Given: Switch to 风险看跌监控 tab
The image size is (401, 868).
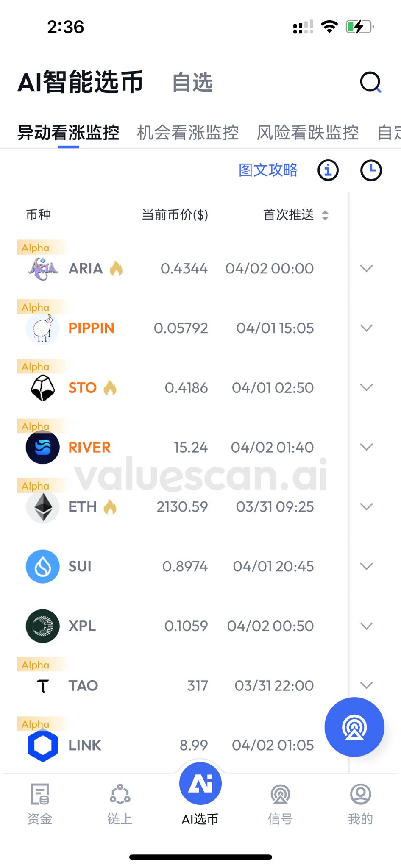Looking at the screenshot, I should click(308, 133).
